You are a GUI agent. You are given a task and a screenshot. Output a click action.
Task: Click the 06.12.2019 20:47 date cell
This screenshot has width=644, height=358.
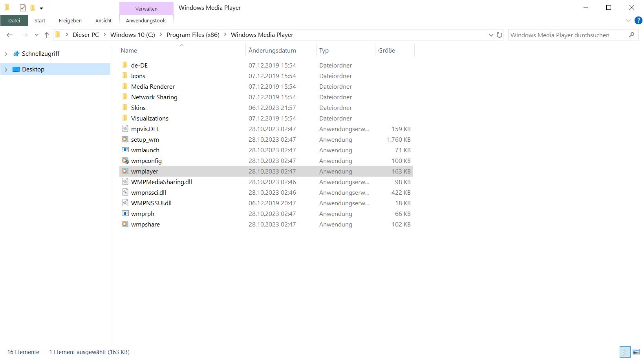point(272,203)
